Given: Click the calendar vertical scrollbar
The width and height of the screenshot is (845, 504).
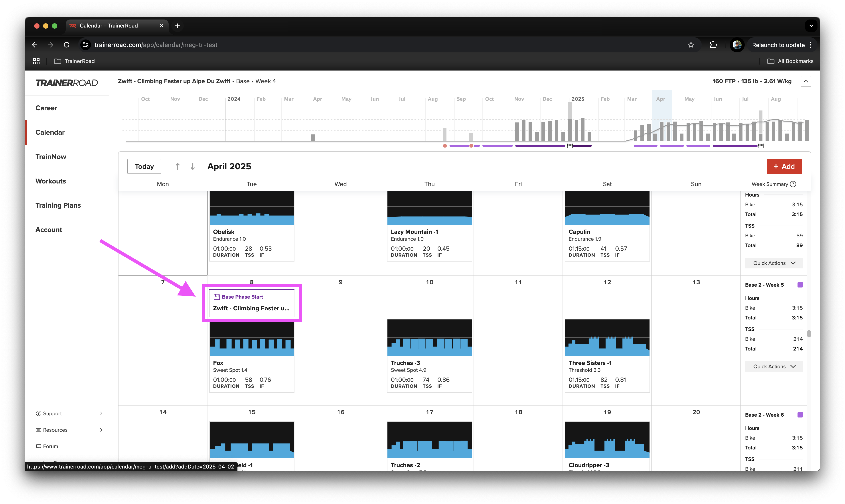Looking at the screenshot, I should (809, 333).
